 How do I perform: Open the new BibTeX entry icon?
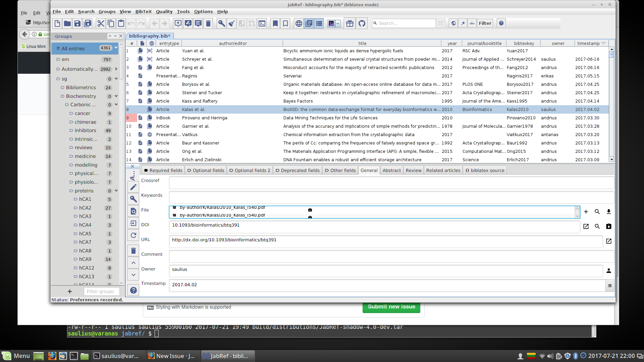point(178,23)
